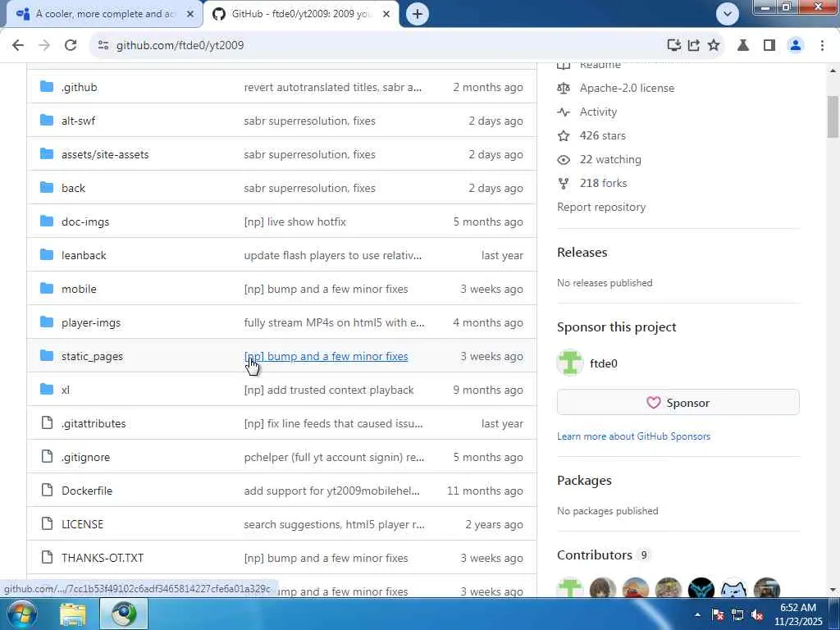This screenshot has width=840, height=630.
Task: Open commit 'search suggestions, html5 player r...'
Action: coord(334,524)
